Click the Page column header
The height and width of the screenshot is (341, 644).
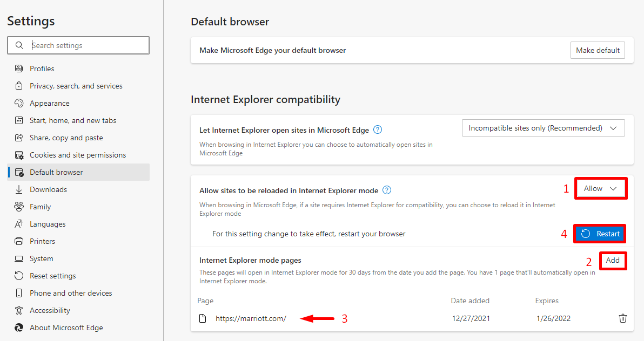205,301
